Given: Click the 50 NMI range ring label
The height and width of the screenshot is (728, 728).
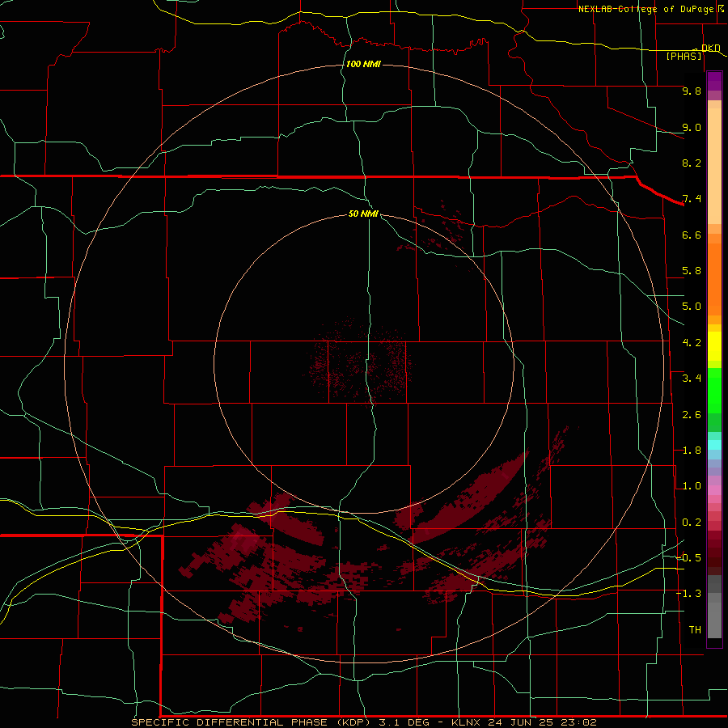Looking at the screenshot, I should pyautogui.click(x=363, y=214).
